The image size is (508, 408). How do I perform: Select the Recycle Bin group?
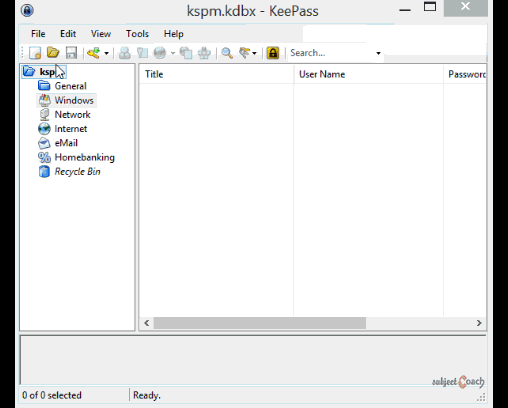[x=77, y=172]
